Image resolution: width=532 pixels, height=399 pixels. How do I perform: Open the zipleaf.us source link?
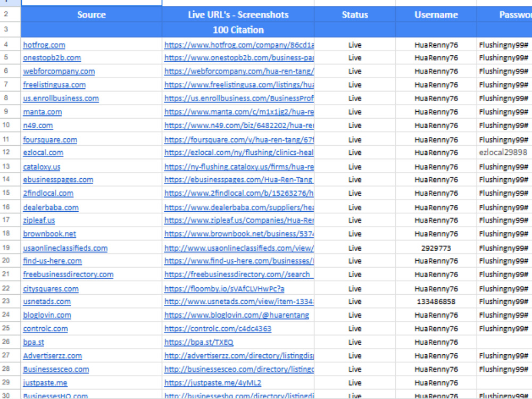tap(39, 221)
